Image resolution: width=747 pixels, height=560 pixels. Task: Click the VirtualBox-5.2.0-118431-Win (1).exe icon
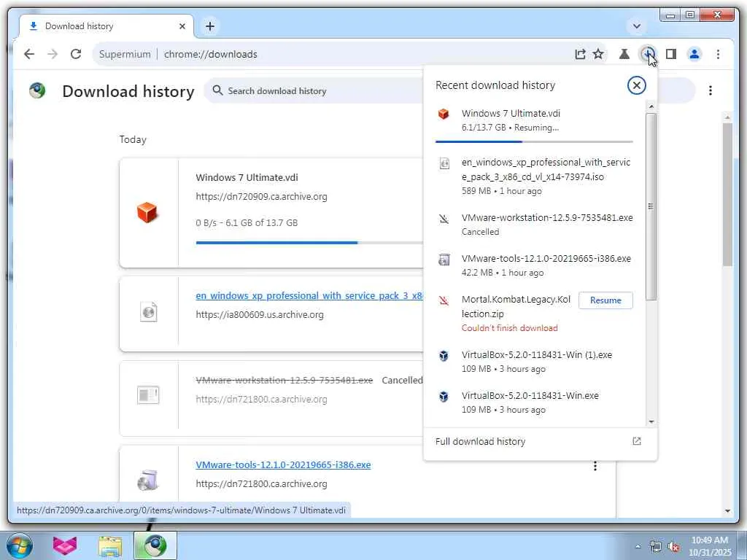pos(444,356)
